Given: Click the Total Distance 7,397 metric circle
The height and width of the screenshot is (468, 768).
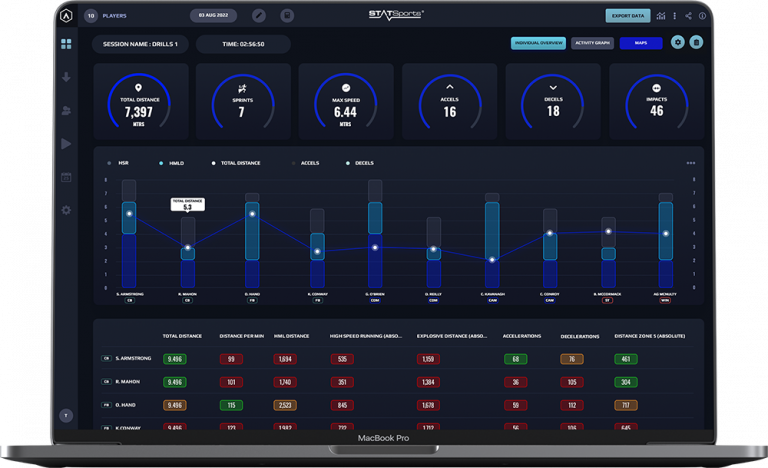Looking at the screenshot, I should pos(138,102).
